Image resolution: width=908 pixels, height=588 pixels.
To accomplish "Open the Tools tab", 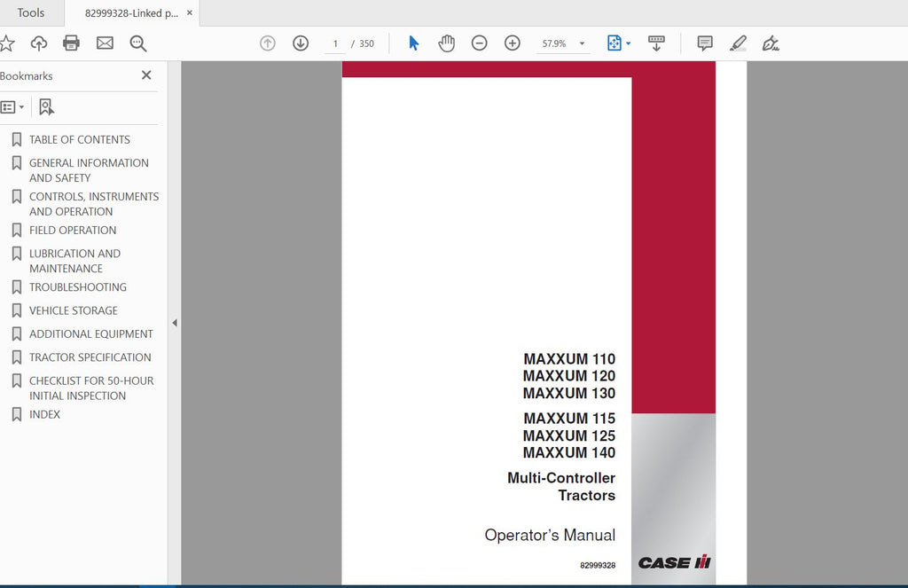I will coord(31,12).
